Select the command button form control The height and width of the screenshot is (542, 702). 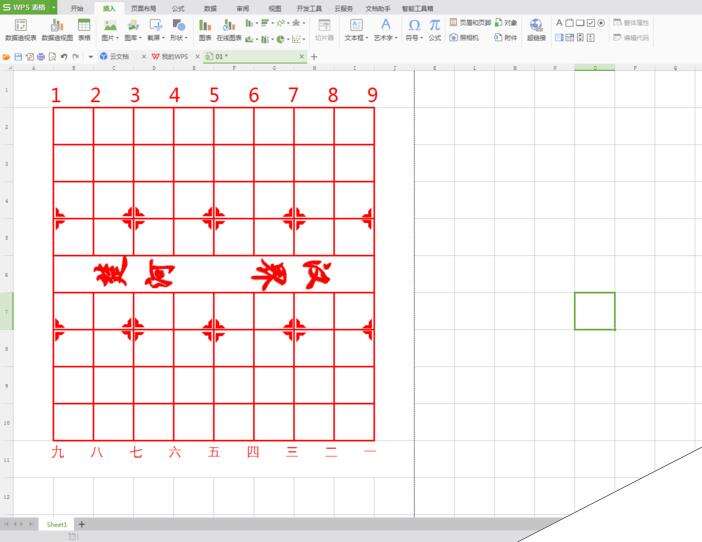tap(580, 22)
